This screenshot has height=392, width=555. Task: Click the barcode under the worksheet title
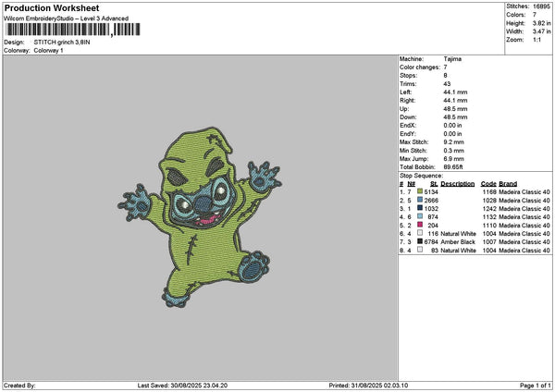(73, 30)
